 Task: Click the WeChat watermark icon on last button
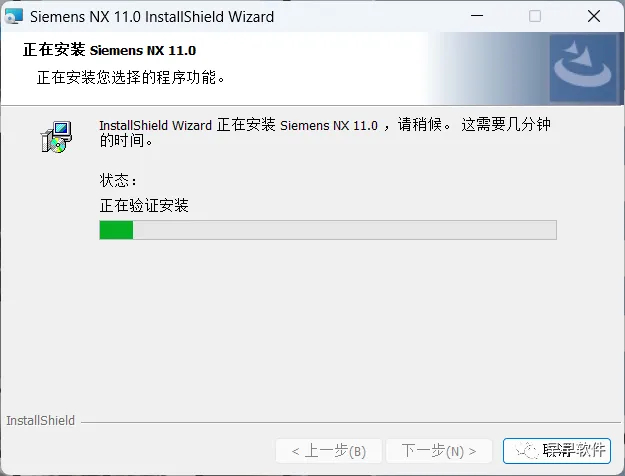[x=526, y=451]
